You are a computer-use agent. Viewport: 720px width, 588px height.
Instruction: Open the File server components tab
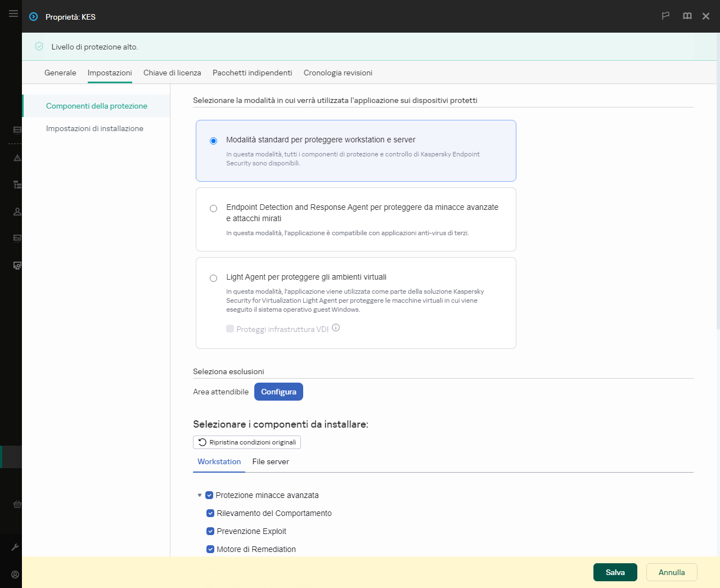pos(271,461)
